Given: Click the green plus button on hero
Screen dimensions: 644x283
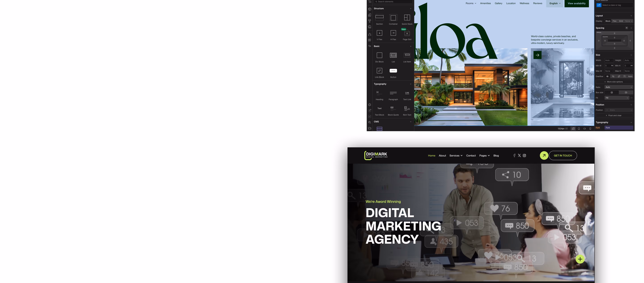Looking at the screenshot, I should tap(580, 259).
